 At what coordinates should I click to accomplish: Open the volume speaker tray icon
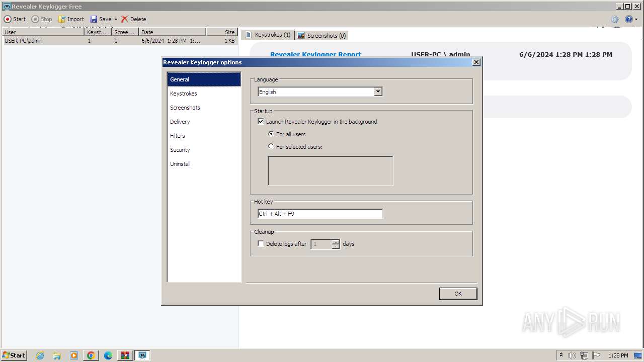point(572,355)
